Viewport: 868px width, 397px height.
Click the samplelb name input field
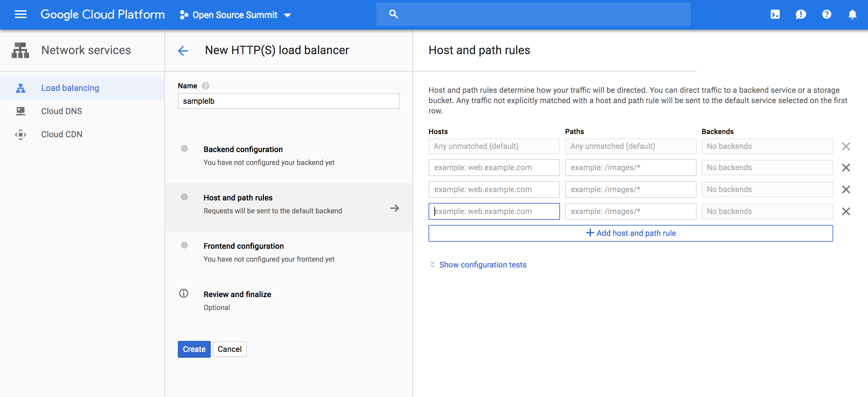[x=288, y=101]
